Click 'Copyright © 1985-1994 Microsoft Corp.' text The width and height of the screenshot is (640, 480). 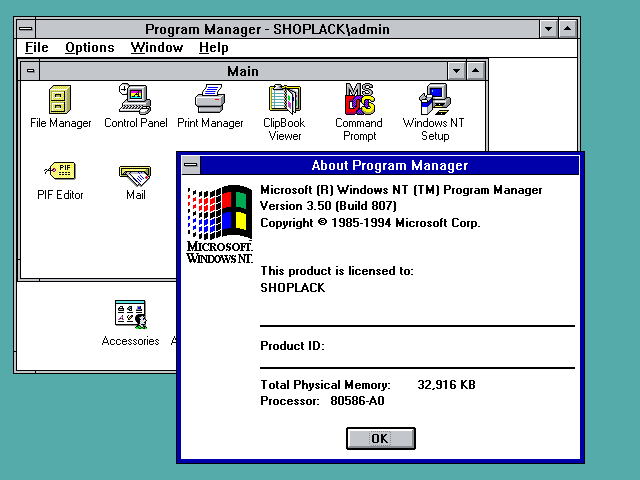click(370, 223)
